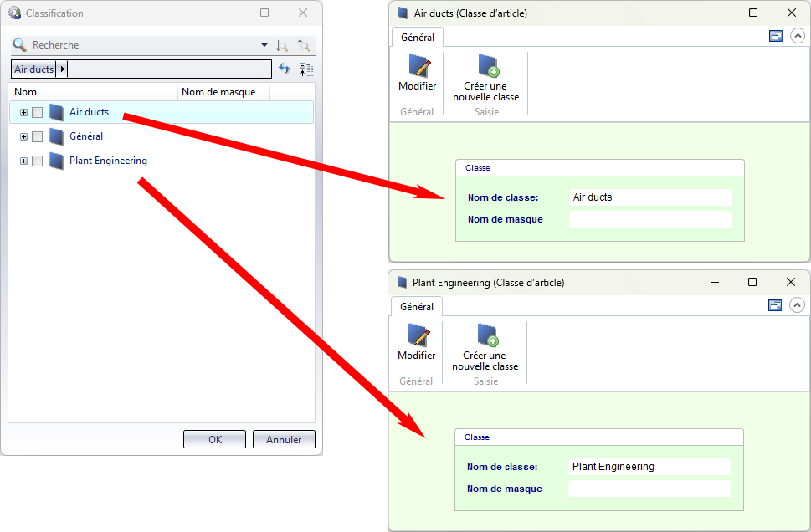Click the window layout icon in Plant Engineering window

[775, 305]
